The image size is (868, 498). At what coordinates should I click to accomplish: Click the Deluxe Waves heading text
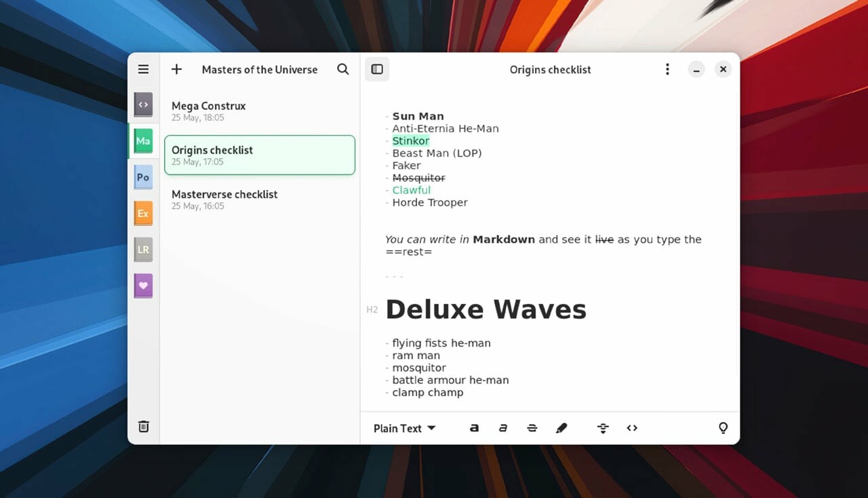pos(486,309)
